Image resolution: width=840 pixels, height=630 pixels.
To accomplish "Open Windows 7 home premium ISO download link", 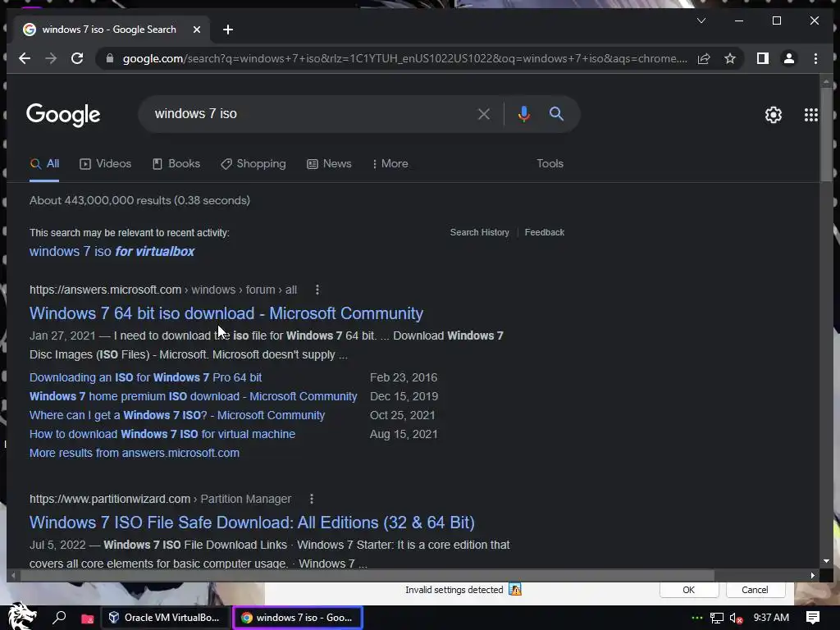I will (193, 396).
